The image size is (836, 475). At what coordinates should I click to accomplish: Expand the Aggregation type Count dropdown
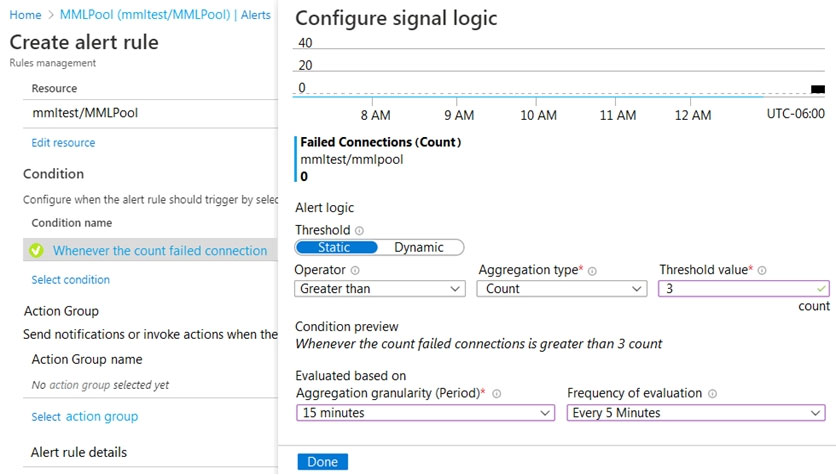pos(561,288)
